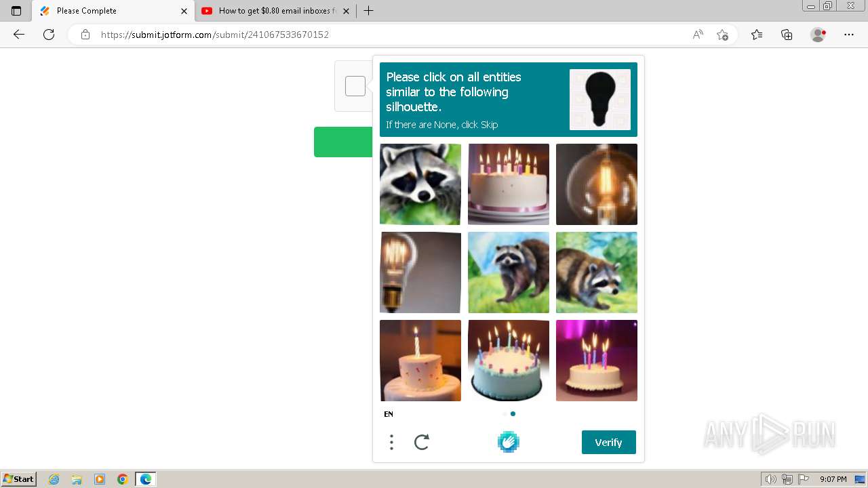The image size is (868, 488).
Task: Open the Favorites list icon
Action: tap(757, 35)
